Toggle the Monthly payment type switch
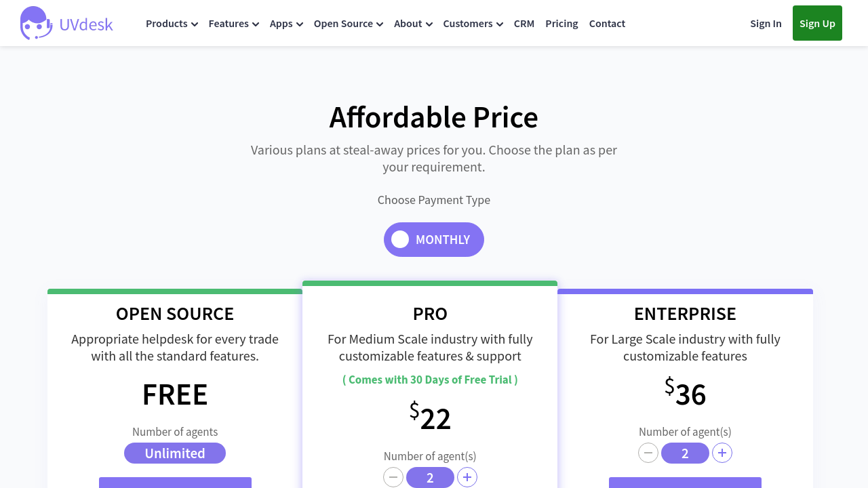The height and width of the screenshot is (488, 868). point(434,240)
